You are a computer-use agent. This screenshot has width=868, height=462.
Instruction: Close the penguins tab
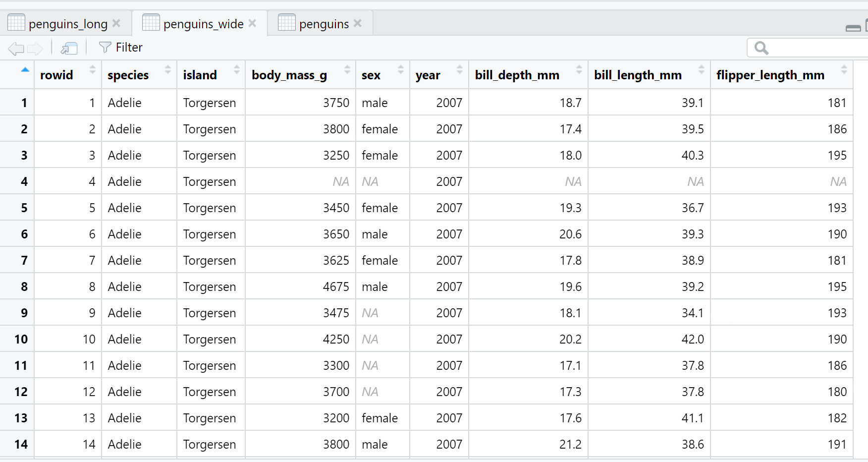358,23
